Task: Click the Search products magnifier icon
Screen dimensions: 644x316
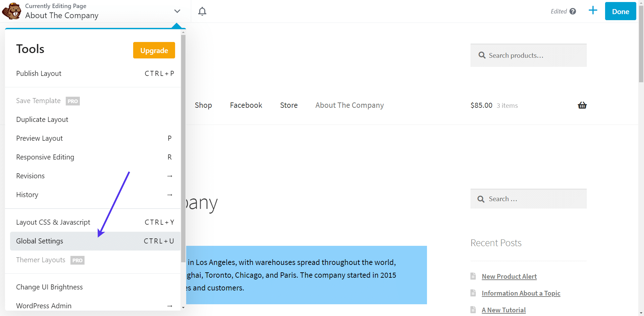Action: [x=482, y=55]
